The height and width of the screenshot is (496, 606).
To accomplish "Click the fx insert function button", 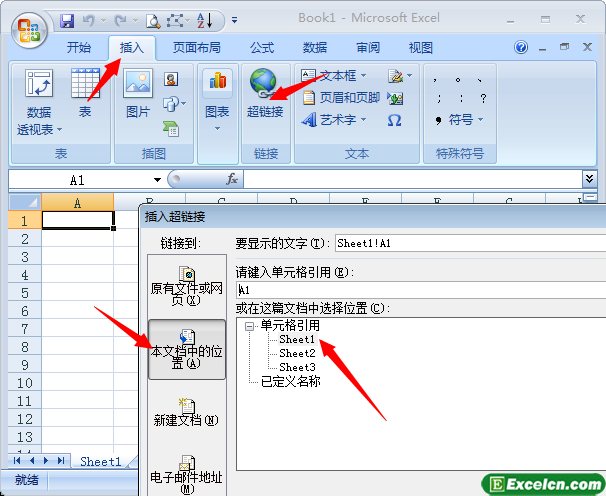I will coord(231,179).
